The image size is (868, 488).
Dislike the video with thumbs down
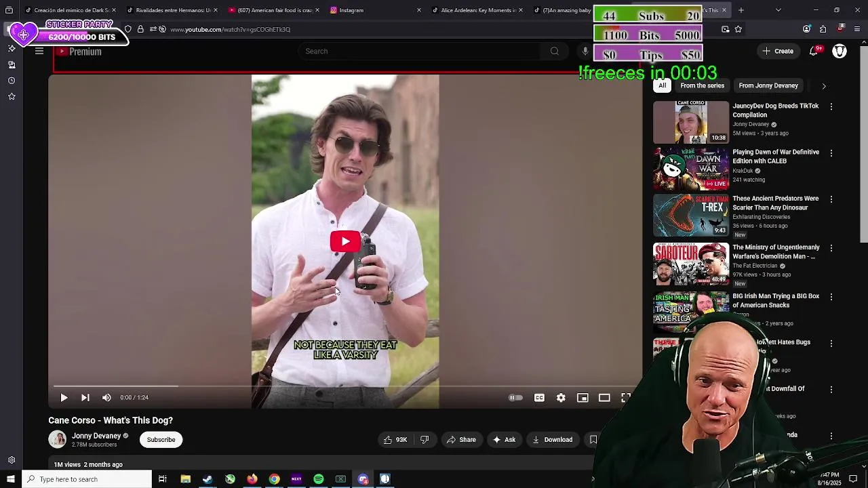(425, 440)
